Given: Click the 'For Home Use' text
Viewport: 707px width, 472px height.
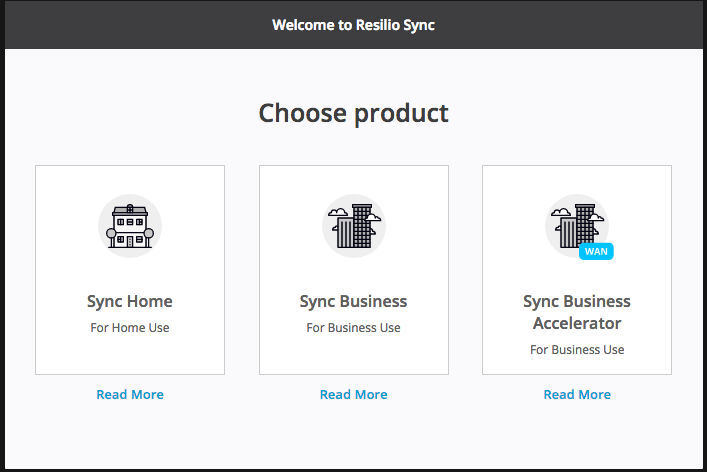Looking at the screenshot, I should point(130,328).
